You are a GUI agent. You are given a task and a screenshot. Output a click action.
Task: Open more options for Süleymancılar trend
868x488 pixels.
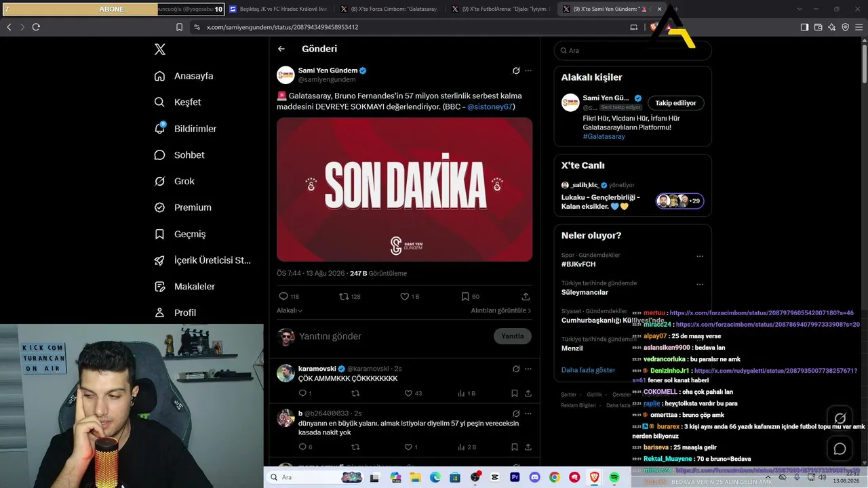pos(700,285)
